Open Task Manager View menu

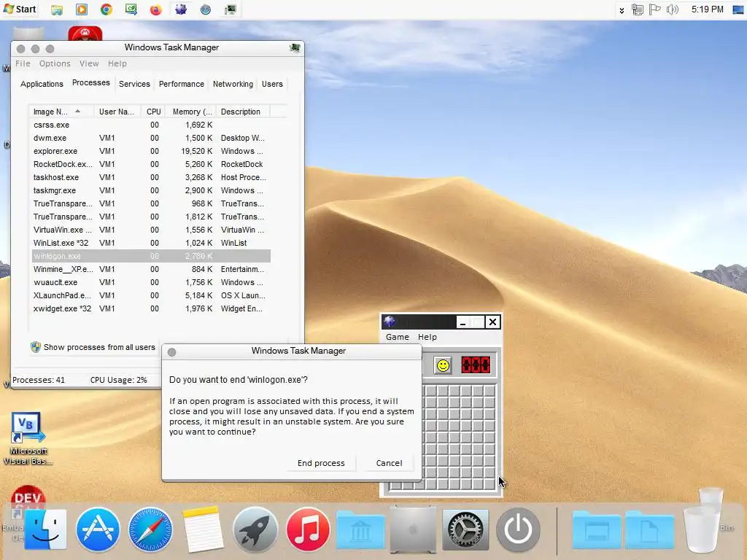click(89, 63)
